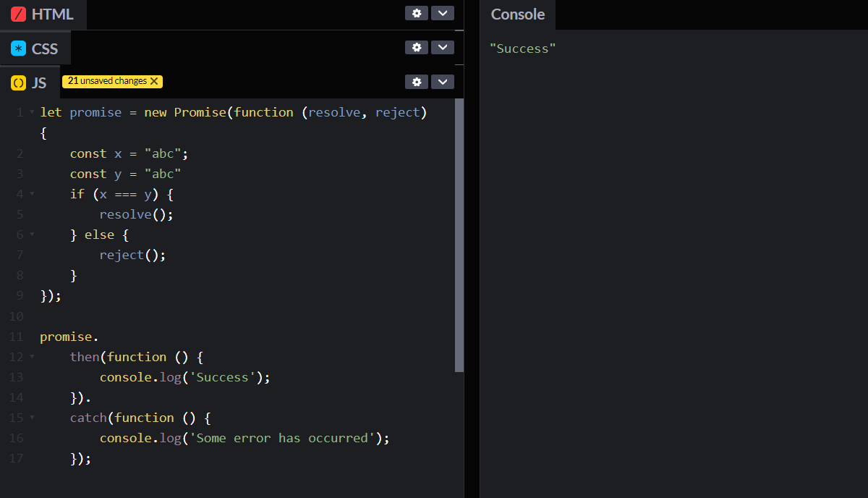
Task: Select the JS editor tab
Action: click(29, 83)
